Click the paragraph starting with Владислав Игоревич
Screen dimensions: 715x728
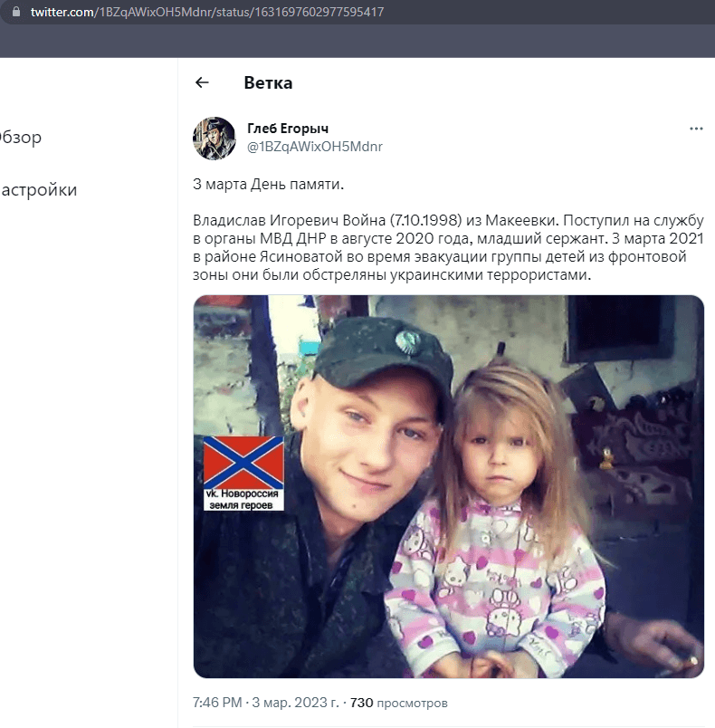447,248
